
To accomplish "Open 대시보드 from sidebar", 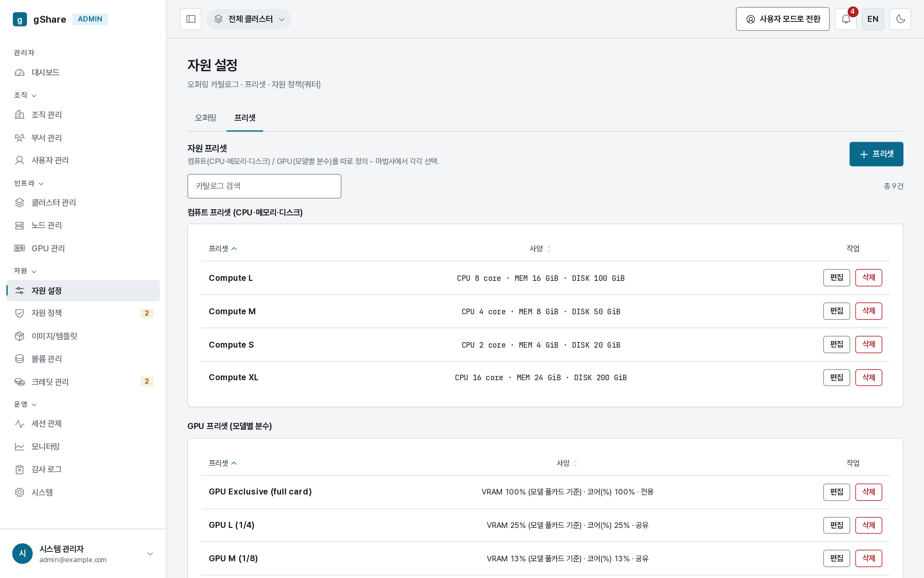I will click(x=83, y=72).
